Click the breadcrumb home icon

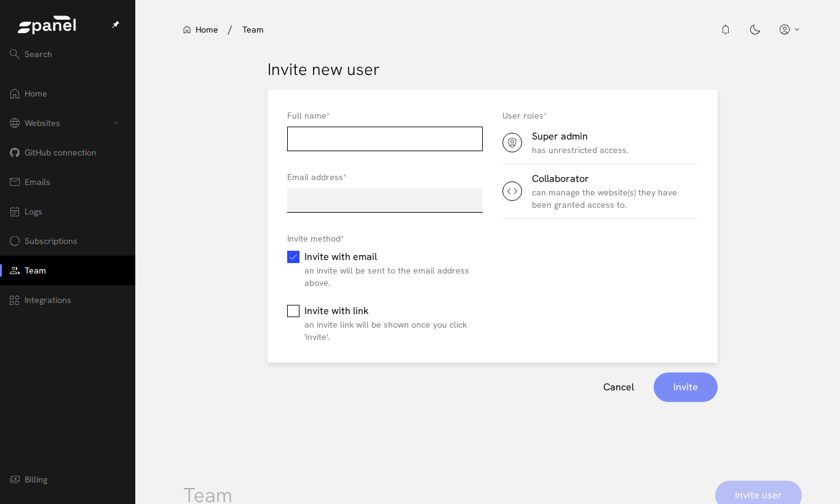pos(187,30)
